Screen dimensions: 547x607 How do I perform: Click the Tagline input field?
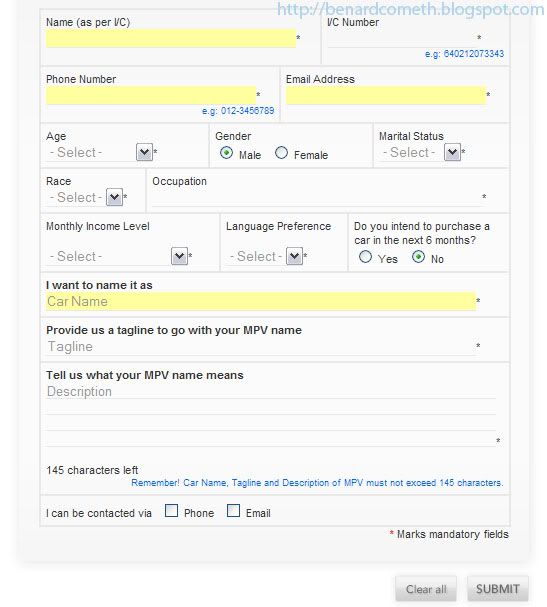[261, 346]
